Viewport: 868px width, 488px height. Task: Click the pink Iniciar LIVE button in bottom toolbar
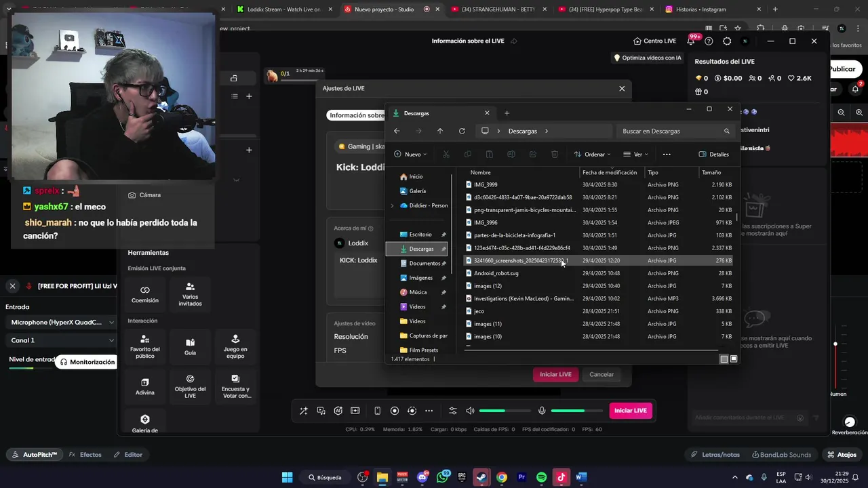pos(631,411)
